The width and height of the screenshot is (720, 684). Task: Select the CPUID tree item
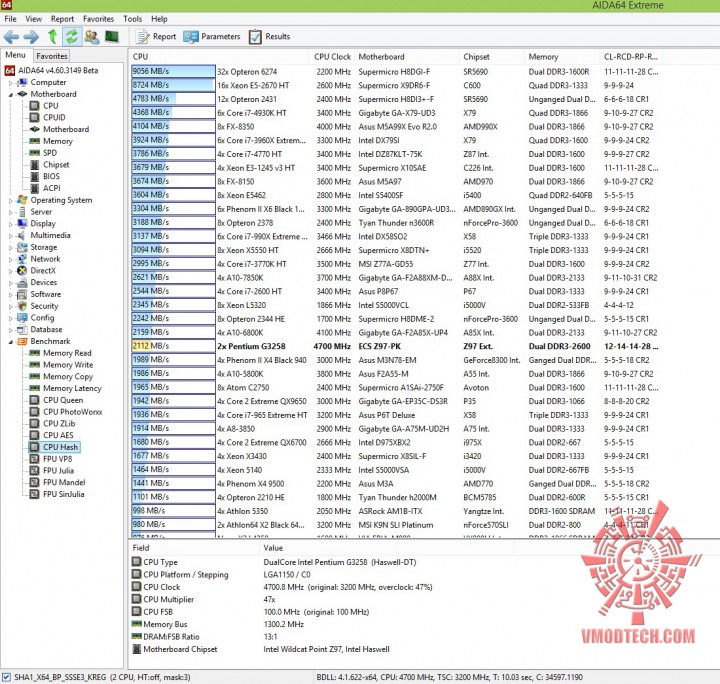point(48,118)
